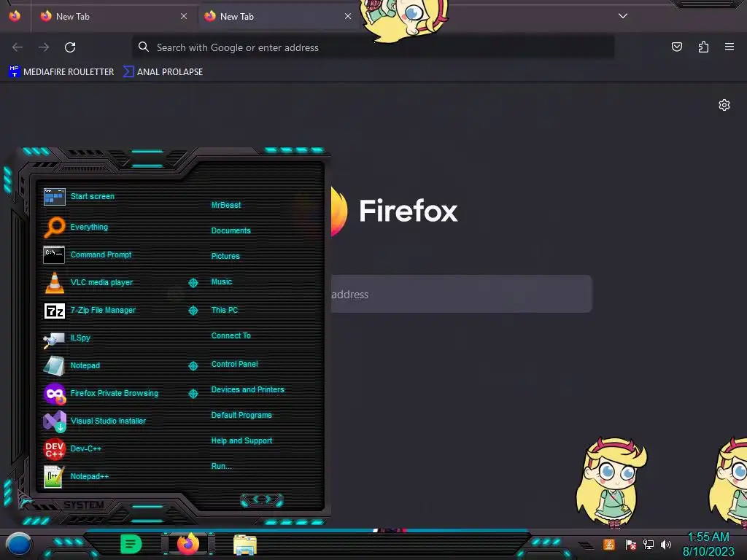The image size is (747, 560).
Task: Open clock and date in taskbar
Action: tap(708, 544)
